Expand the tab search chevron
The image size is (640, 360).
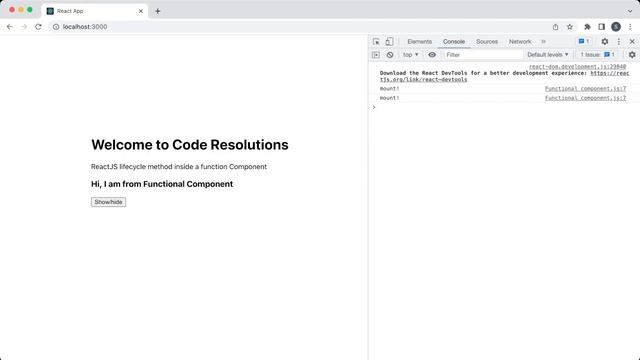(x=630, y=11)
